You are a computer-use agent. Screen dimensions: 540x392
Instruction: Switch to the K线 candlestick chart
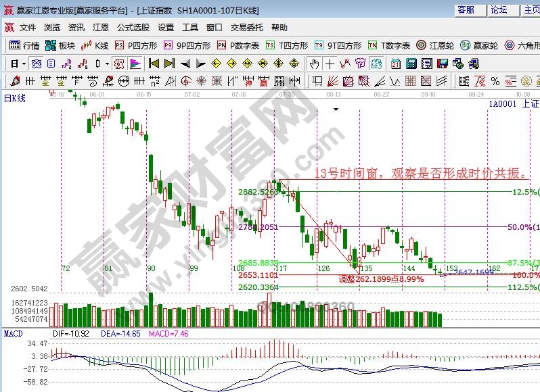pos(95,46)
